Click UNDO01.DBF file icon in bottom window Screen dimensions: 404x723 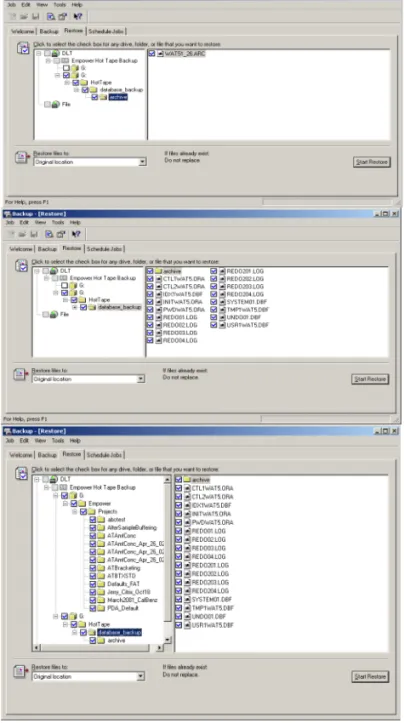pos(188,616)
